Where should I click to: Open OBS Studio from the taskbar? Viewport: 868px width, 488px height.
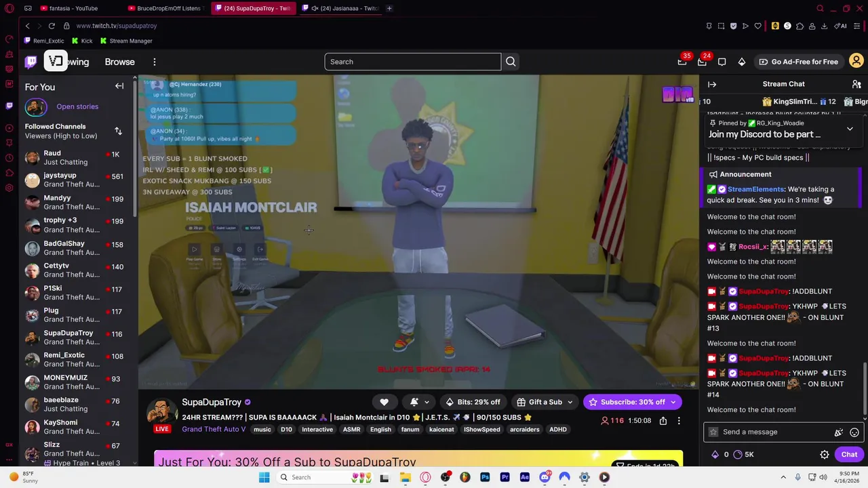[x=446, y=477]
